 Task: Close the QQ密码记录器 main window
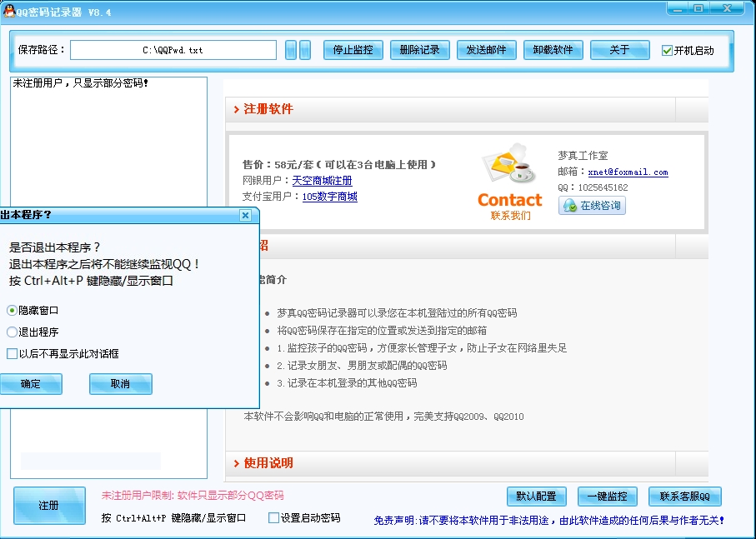727,8
